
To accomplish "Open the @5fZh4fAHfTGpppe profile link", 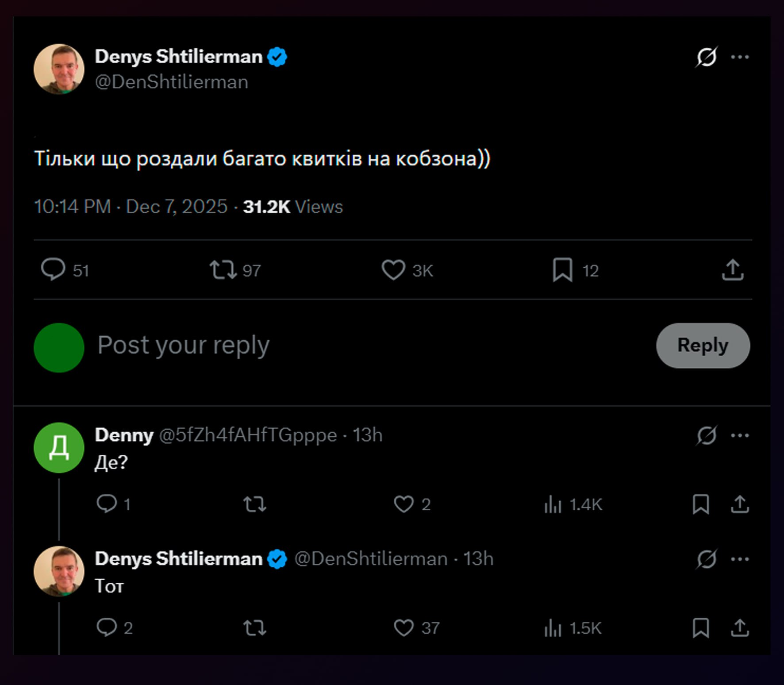I will point(248,435).
